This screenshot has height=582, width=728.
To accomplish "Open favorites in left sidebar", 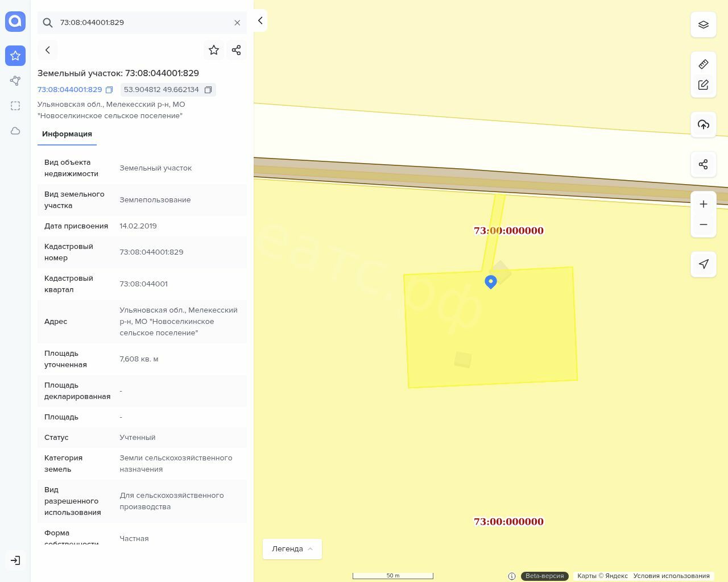I will [15, 56].
